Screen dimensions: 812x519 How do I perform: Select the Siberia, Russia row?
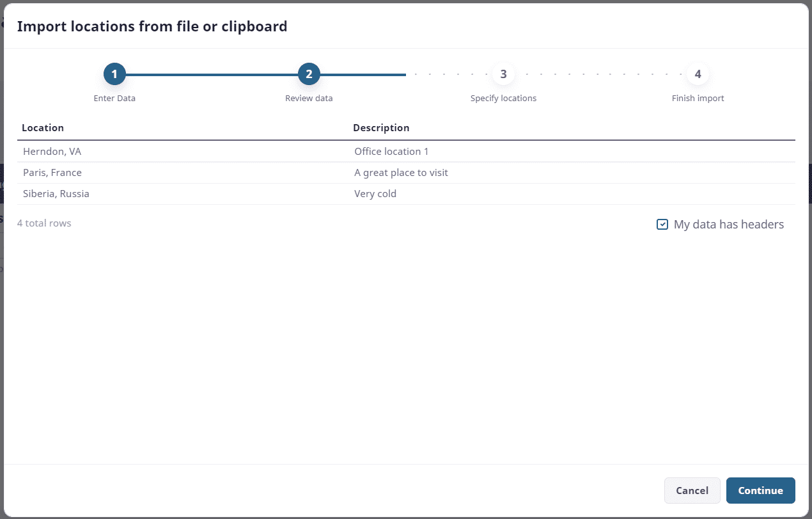coord(56,193)
